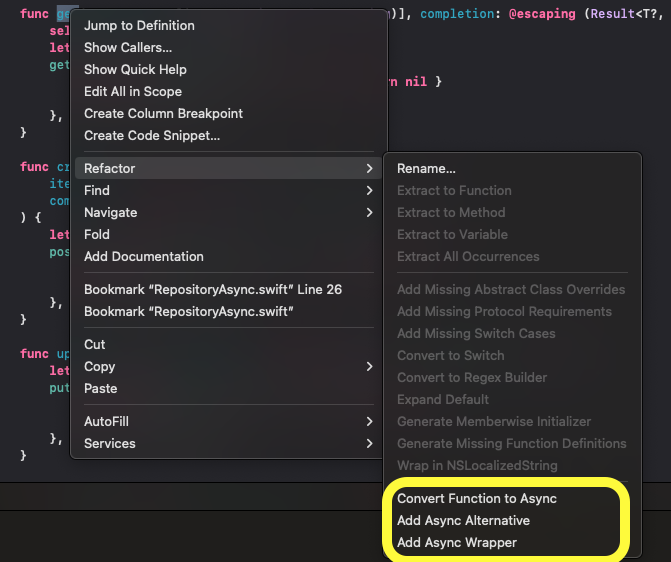671x562 pixels.
Task: Open the Services submenu
Action: [229, 443]
